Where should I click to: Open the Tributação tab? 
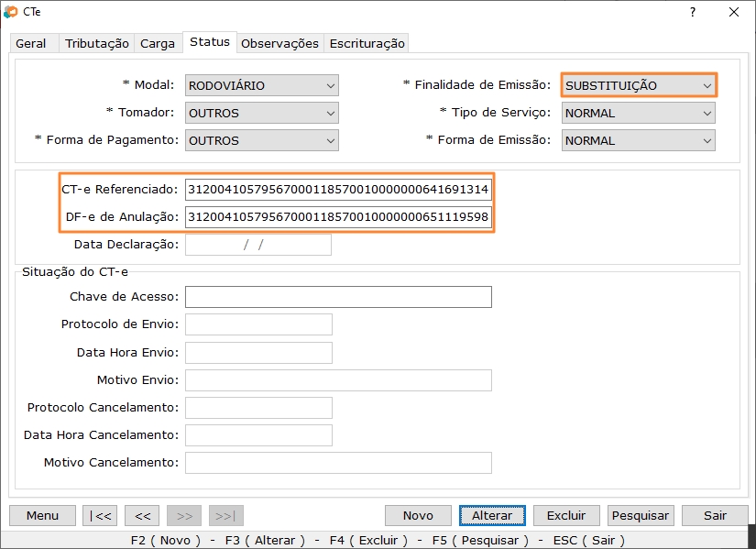(97, 43)
